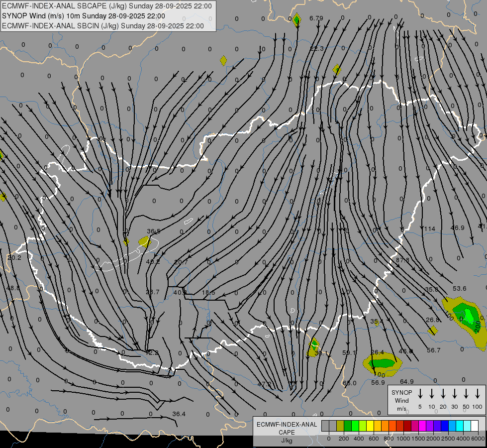Viewport: 487px width, 448px height.
Task: Click the 22.3 value on the map
Action: [317, 48]
